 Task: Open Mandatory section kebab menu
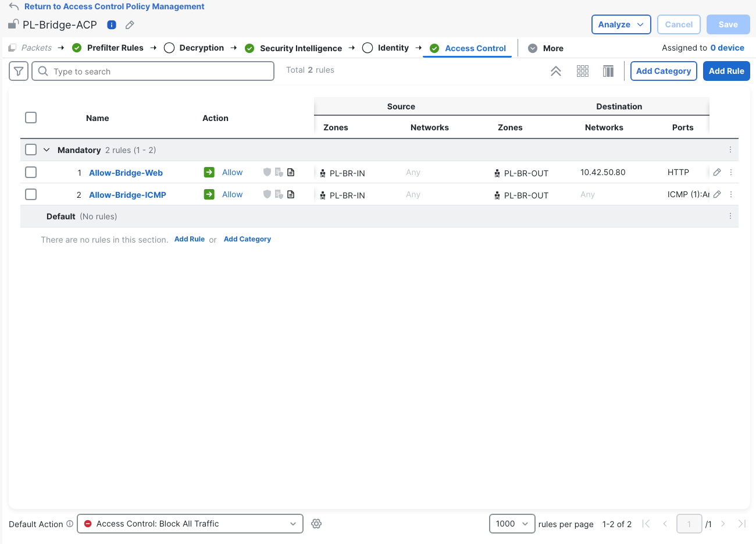[730, 150]
